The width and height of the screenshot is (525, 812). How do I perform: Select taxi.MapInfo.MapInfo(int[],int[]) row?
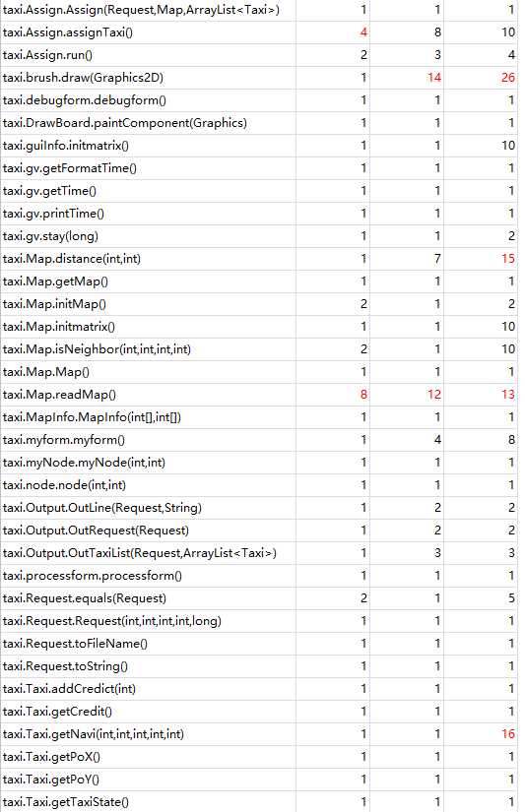(x=93, y=417)
